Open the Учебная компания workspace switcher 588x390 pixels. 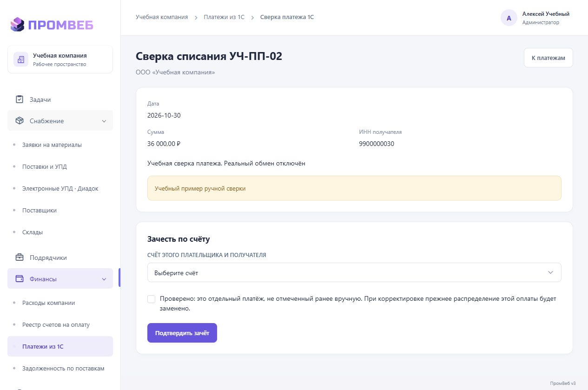point(60,59)
